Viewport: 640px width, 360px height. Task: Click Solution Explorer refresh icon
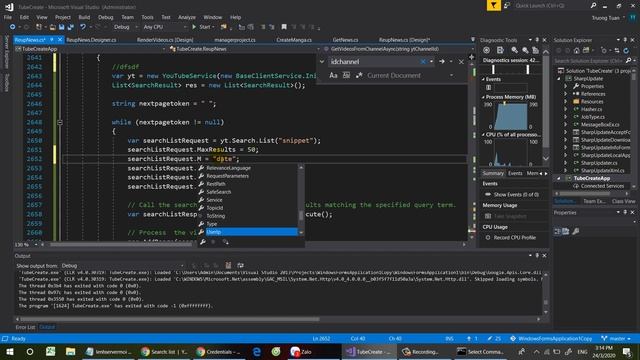(626, 51)
